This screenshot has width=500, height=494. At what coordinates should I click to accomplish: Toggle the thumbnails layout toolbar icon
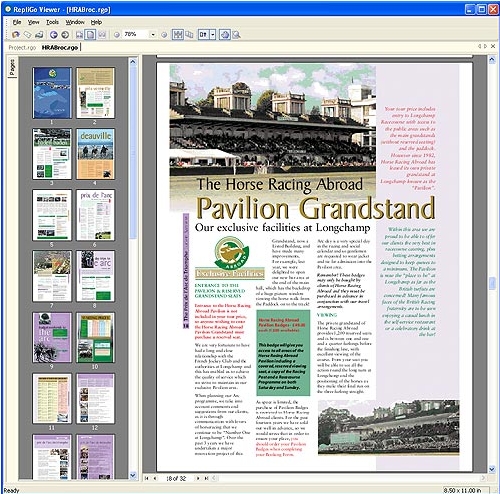coord(178,34)
